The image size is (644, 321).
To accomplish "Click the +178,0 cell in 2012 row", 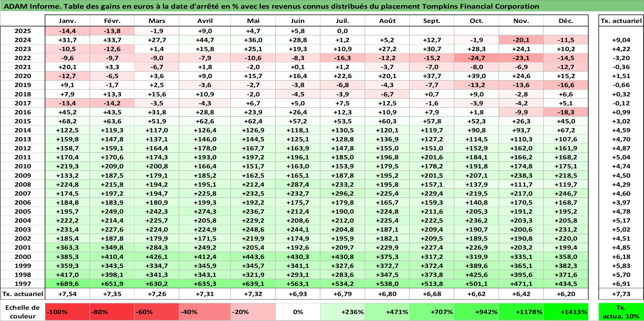I will tap(205, 148).
